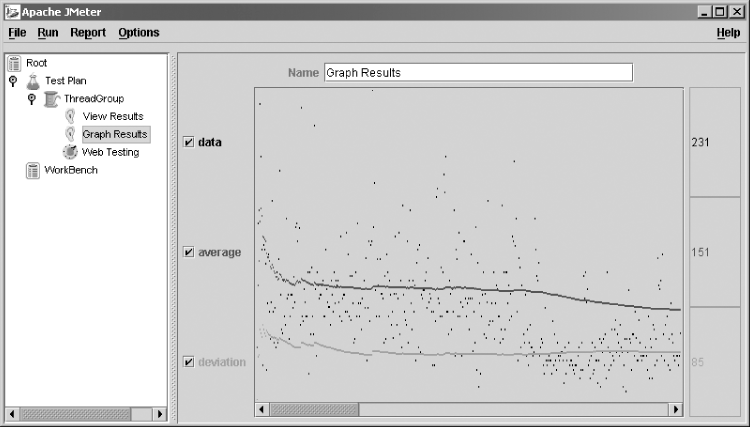This screenshot has width=750, height=427.
Task: Click the WorkBench clipboard icon
Action: click(x=33, y=170)
